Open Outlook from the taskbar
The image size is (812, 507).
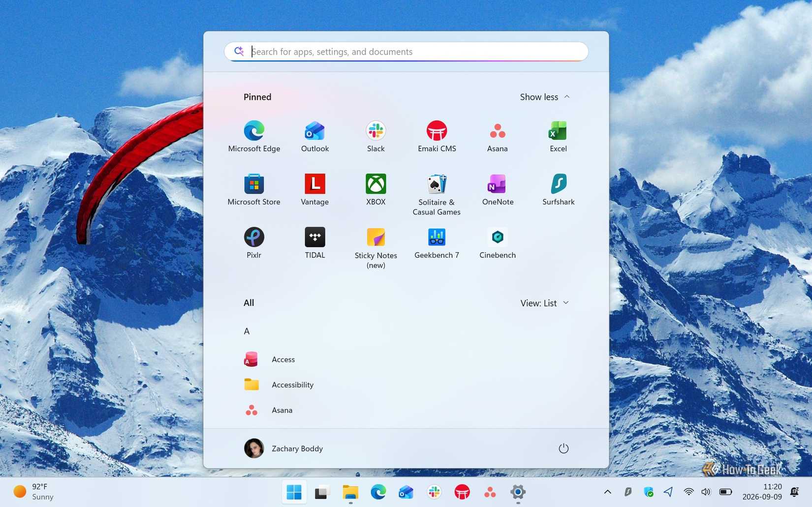(406, 492)
